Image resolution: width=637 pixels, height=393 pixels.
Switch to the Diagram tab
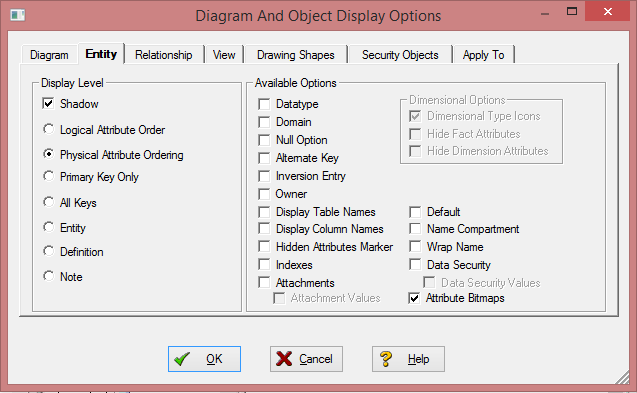pyautogui.click(x=49, y=55)
